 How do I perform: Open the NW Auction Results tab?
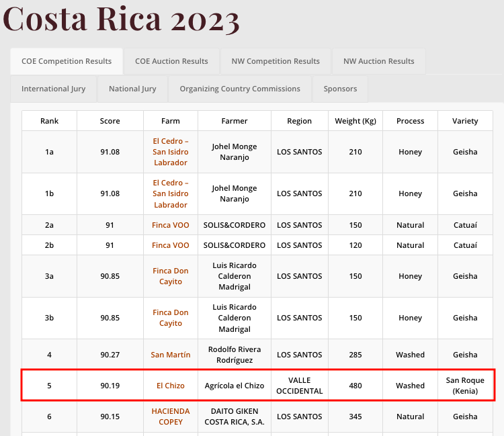tap(378, 61)
